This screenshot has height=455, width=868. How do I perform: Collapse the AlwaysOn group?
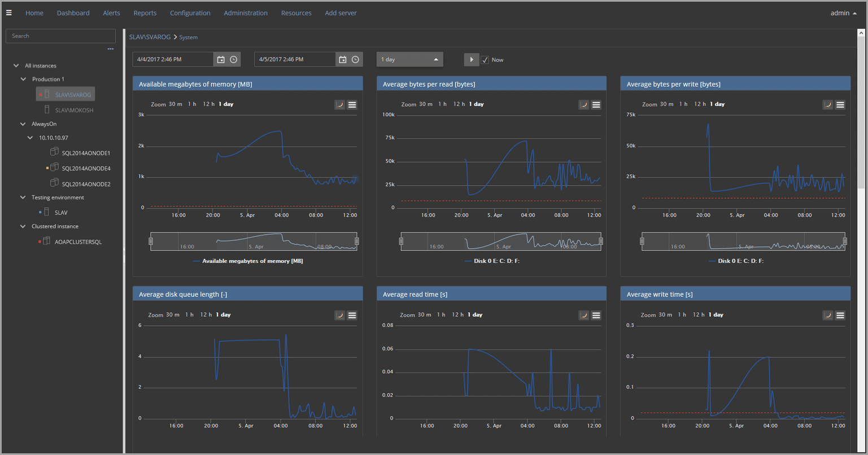pos(23,124)
